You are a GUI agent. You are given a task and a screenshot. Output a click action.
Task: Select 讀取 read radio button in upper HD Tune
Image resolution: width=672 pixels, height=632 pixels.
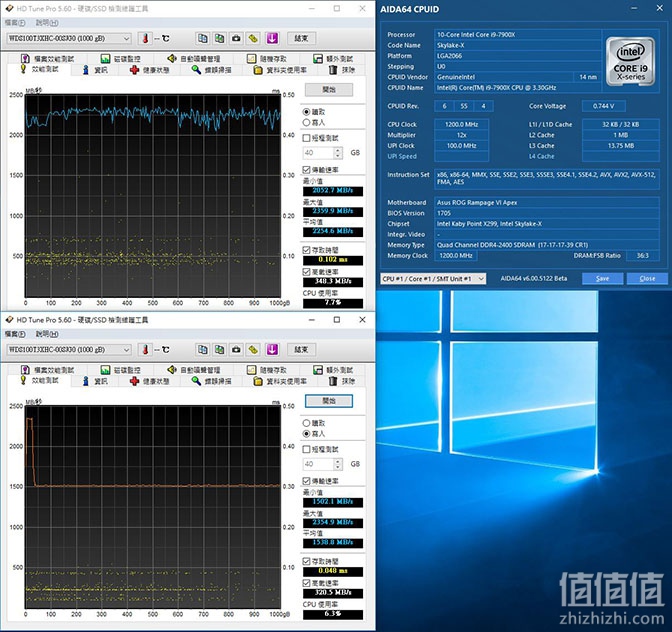306,112
